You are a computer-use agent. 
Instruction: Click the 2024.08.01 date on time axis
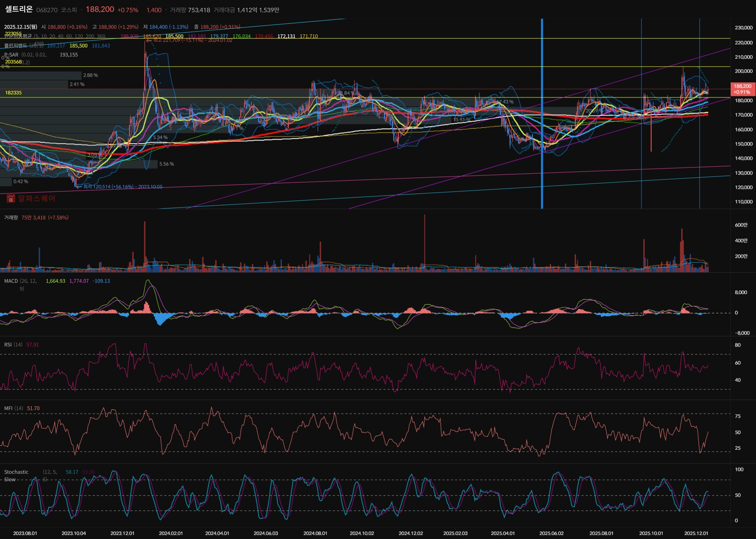coord(315,533)
